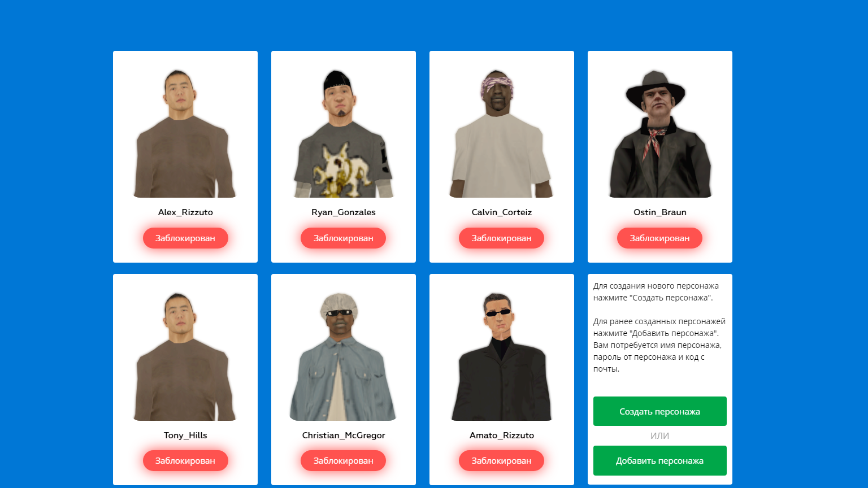Click Заблокирован button under Ostin_Braun
The image size is (868, 488).
(660, 238)
